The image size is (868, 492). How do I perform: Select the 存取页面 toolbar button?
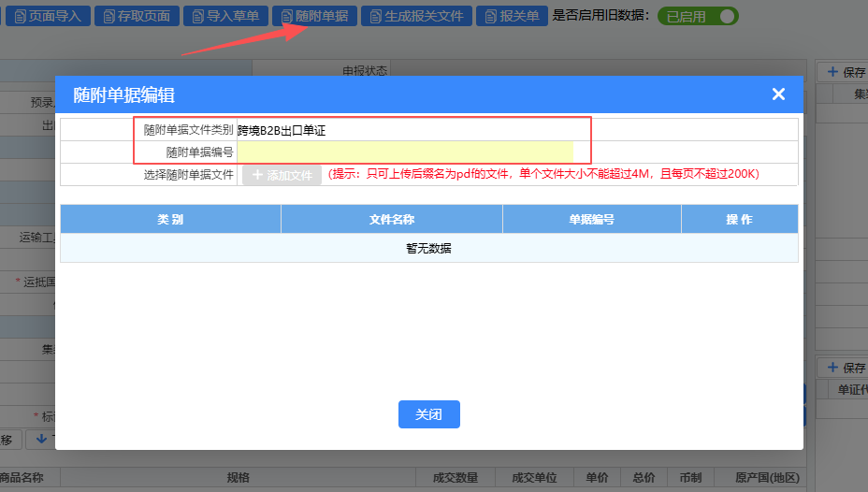click(137, 16)
